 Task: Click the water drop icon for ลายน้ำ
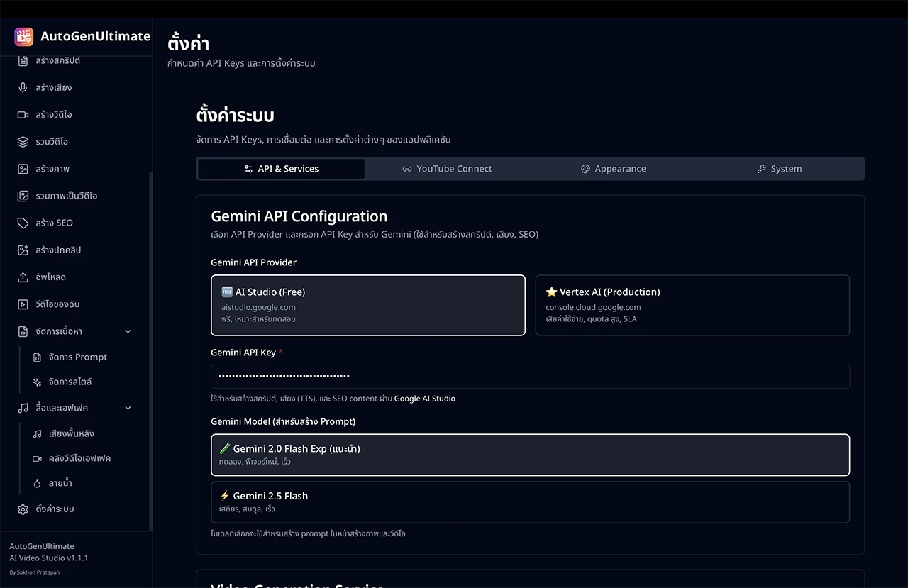tap(37, 483)
